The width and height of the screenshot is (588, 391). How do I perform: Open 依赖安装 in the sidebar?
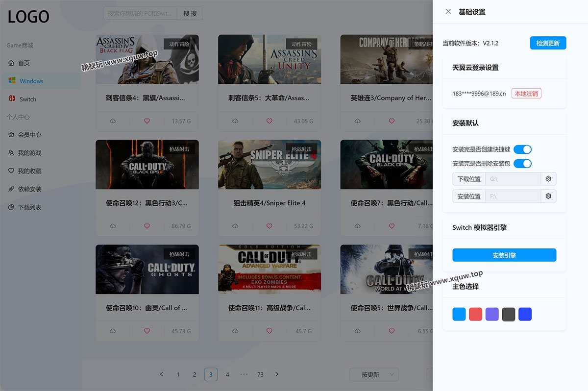41,189
